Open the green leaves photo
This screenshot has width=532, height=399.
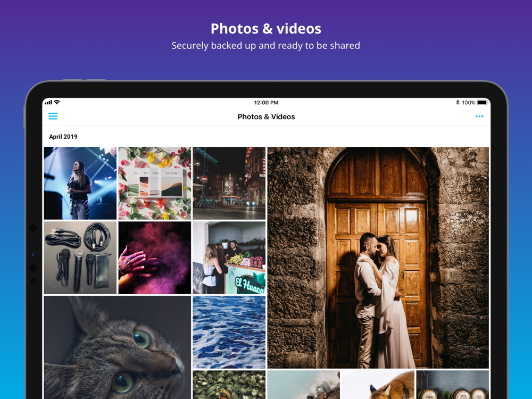coord(229,385)
